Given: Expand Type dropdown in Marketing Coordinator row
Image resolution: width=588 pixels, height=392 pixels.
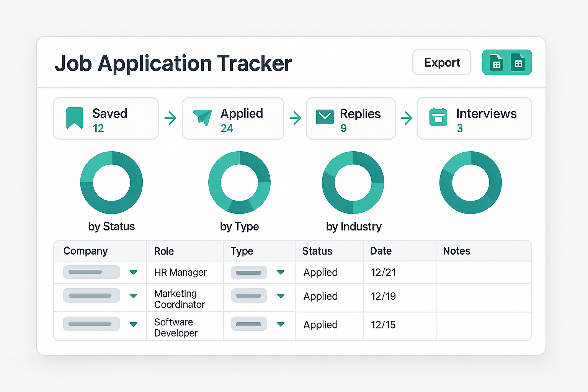Looking at the screenshot, I should 281,296.
